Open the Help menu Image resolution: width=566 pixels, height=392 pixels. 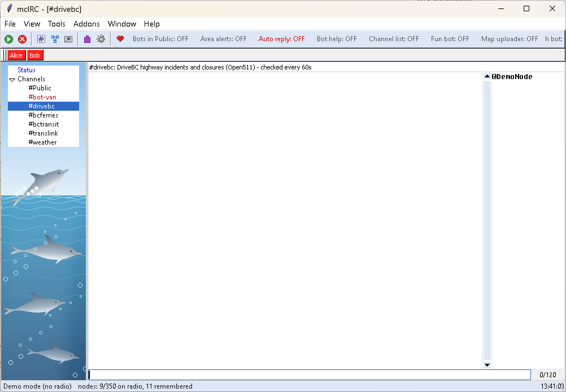(151, 24)
